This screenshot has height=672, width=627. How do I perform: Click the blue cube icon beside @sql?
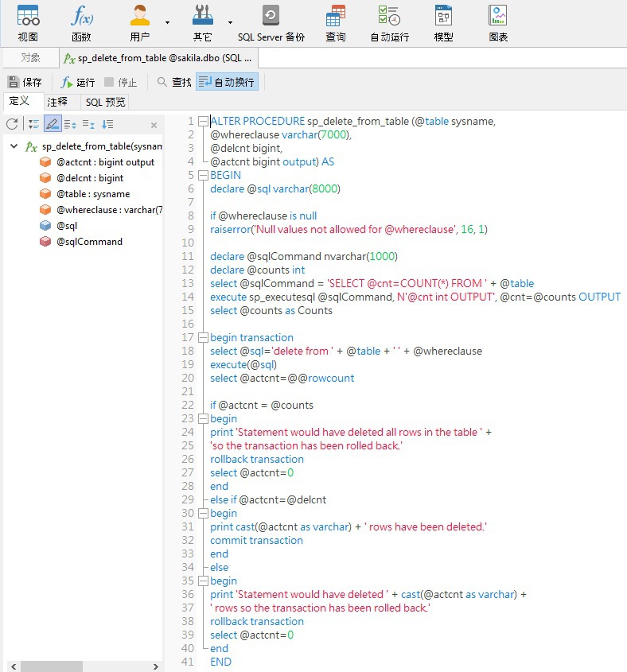pos(45,225)
